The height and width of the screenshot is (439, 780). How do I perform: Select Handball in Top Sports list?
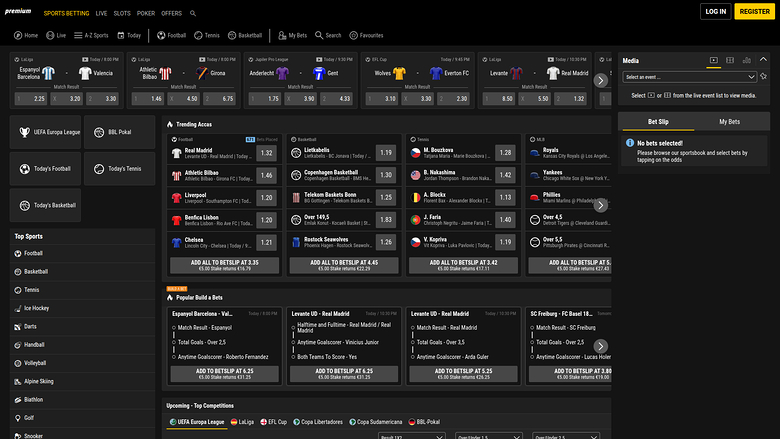coord(83,345)
